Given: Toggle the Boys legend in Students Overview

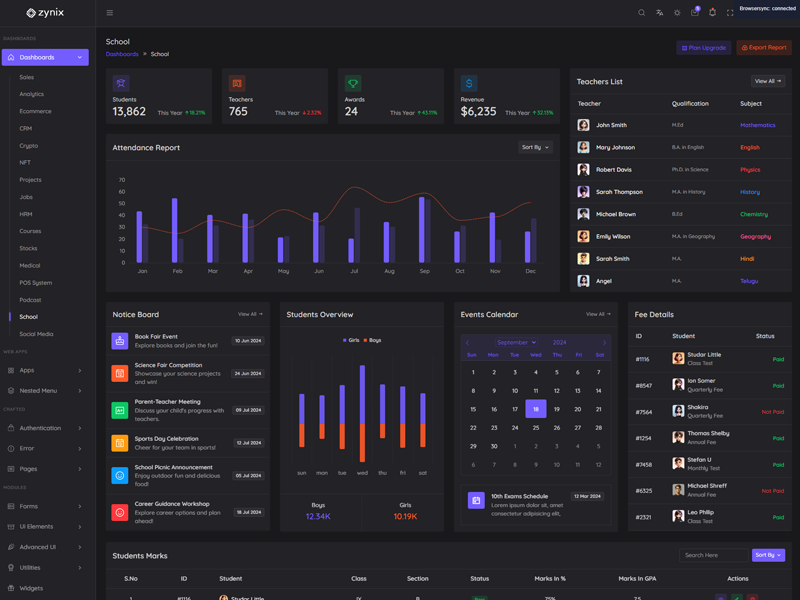Looking at the screenshot, I should click(372, 340).
